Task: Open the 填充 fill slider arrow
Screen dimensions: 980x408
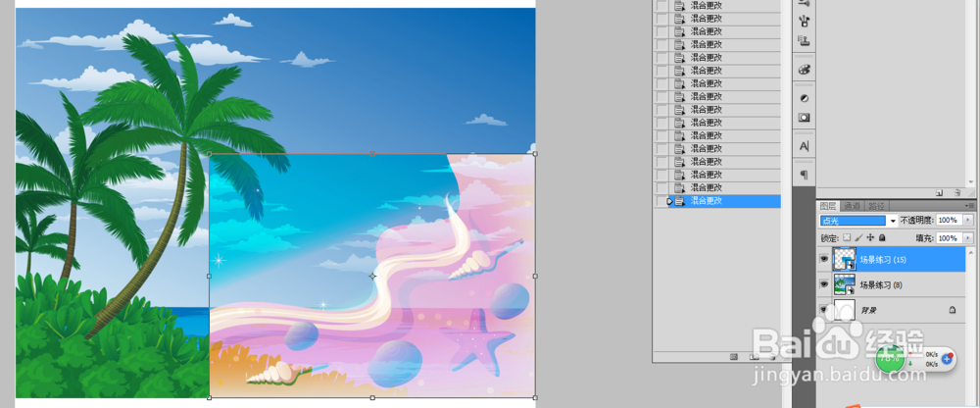Action: [969, 237]
